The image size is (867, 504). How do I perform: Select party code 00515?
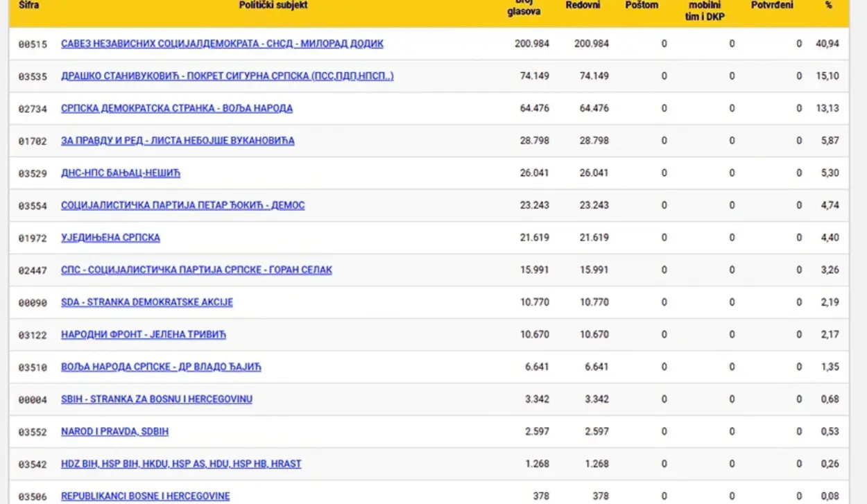(x=33, y=44)
